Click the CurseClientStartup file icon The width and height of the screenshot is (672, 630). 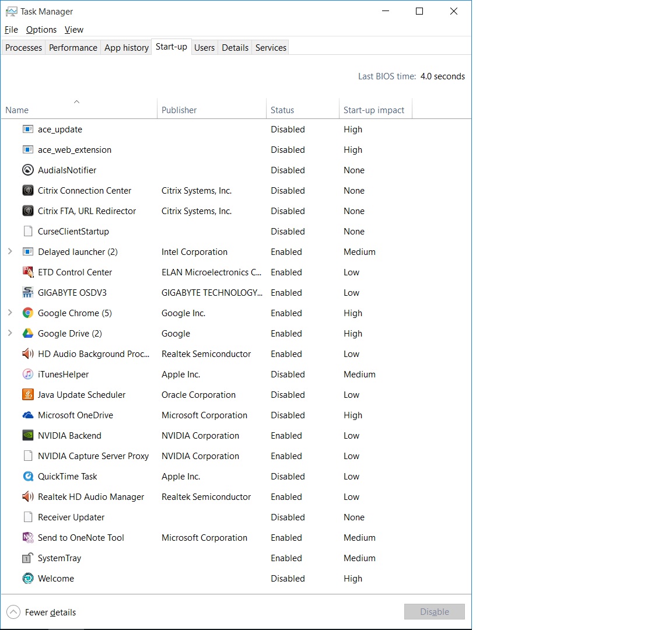coord(28,232)
